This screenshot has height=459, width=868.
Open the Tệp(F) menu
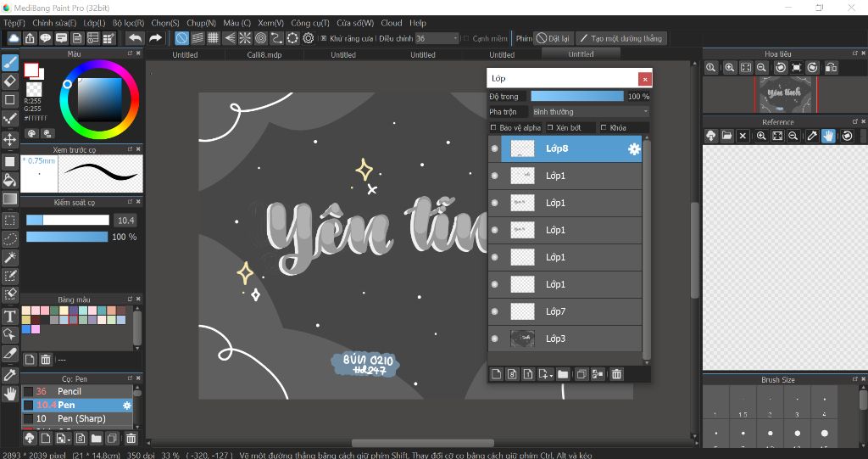point(14,23)
